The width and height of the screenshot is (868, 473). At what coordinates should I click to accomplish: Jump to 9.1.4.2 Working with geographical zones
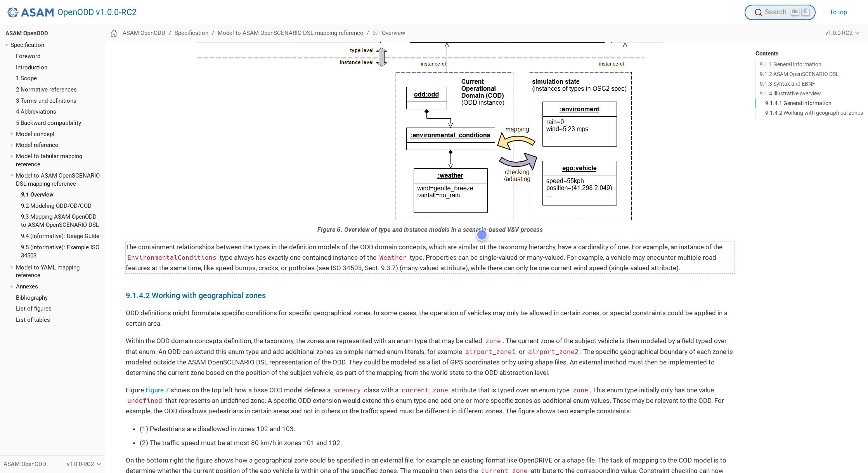pyautogui.click(x=814, y=113)
